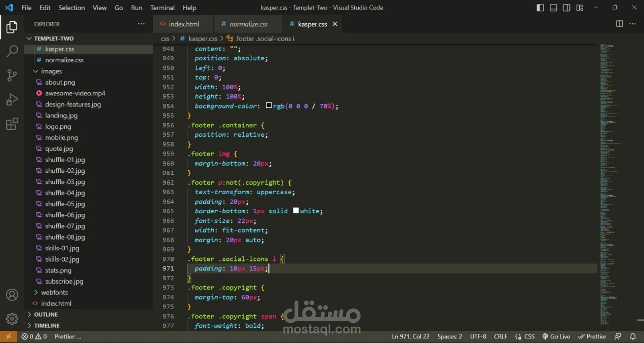644x343 pixels.
Task: Open the Edit menu
Action: (x=45, y=8)
